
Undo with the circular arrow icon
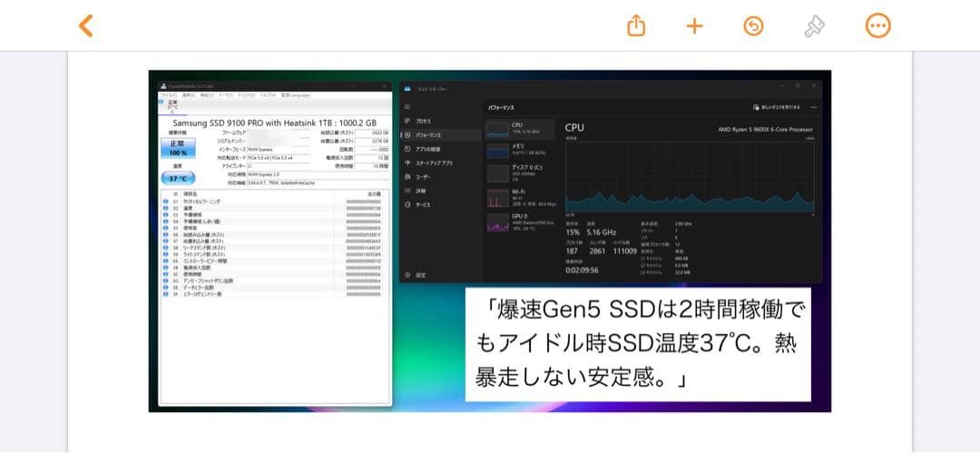pos(753,25)
